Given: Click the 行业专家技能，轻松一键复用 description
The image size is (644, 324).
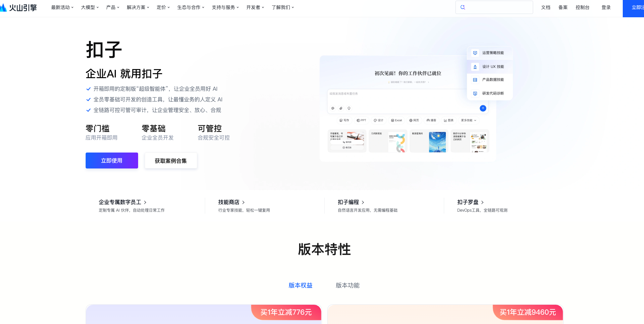Looking at the screenshot, I should tap(244, 210).
